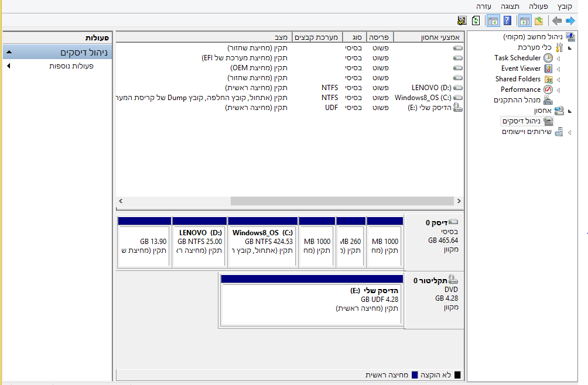Expand the Event Viewer node
The height and width of the screenshot is (385, 588).
click(x=558, y=69)
